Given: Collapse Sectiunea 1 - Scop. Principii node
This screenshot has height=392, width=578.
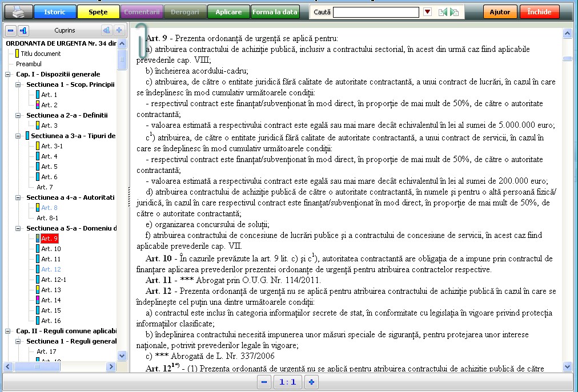Looking at the screenshot, I should [18, 84].
